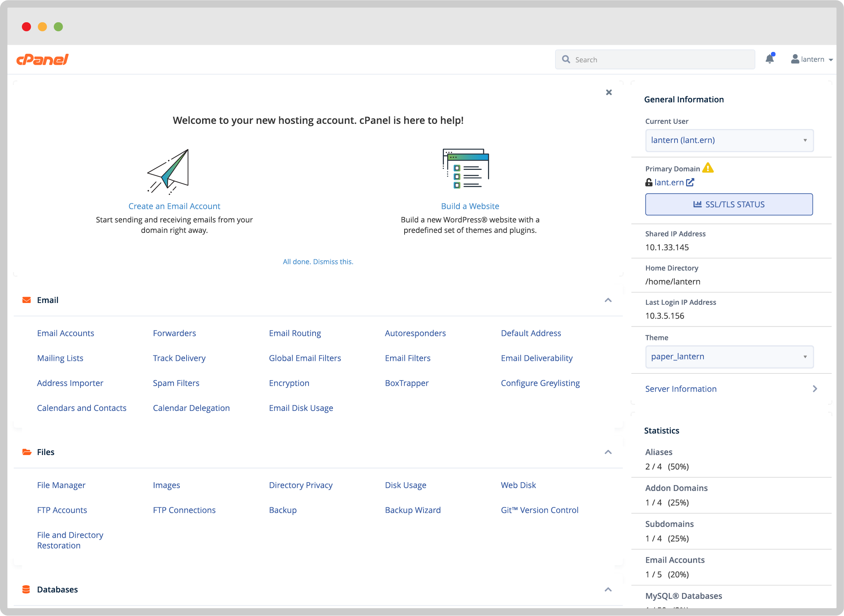The width and height of the screenshot is (844, 616).
Task: Click the SSL/TLS STATUS button
Action: point(729,204)
